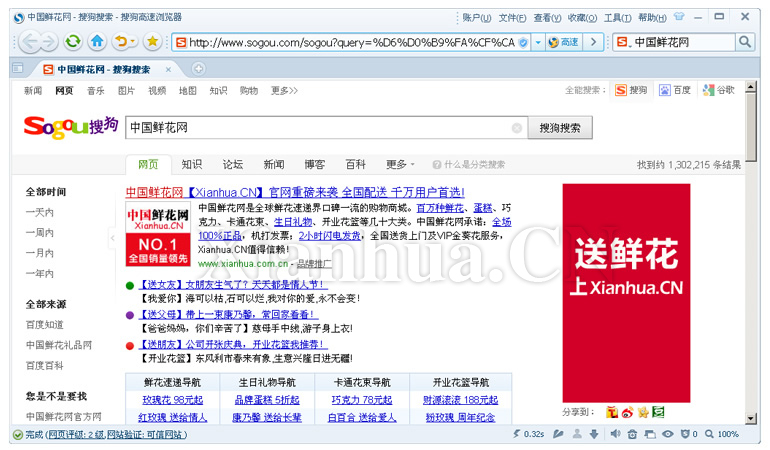Image resolution: width=770 pixels, height=450 pixels.
Task: Expand the 更多 dropdown in the results category tabs
Action: [400, 165]
